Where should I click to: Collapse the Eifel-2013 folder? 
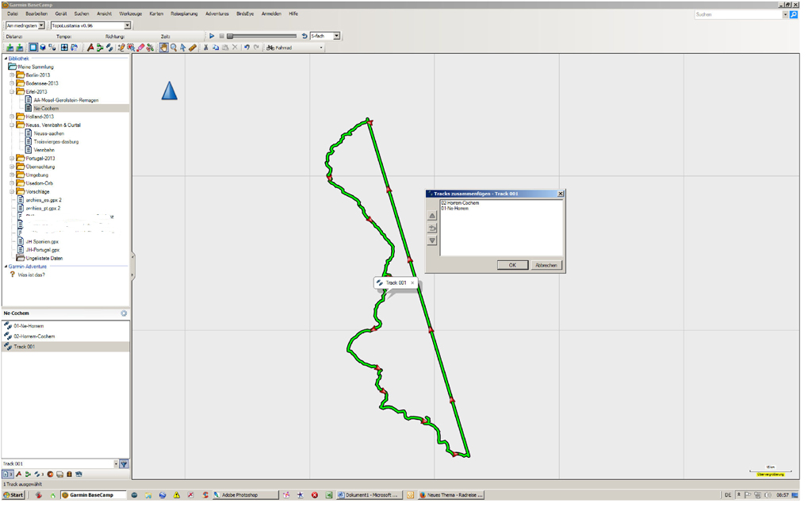click(12, 92)
